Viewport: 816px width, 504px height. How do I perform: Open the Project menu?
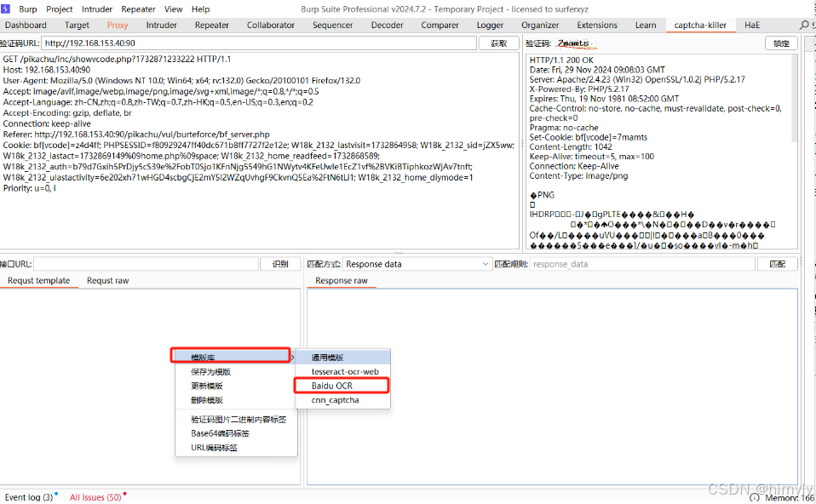pos(60,9)
